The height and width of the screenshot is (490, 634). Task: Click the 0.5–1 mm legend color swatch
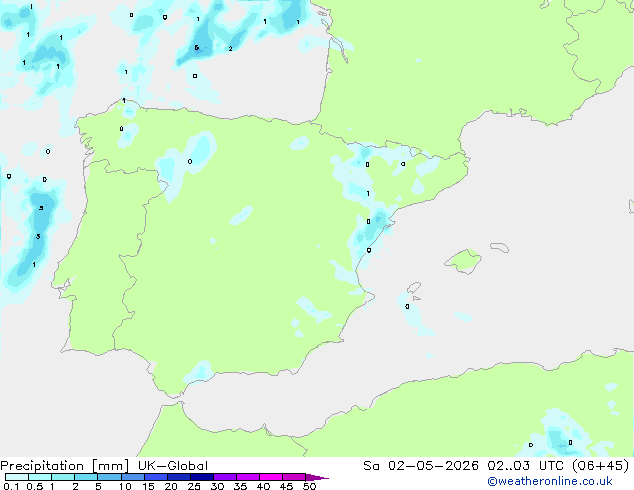40,477
